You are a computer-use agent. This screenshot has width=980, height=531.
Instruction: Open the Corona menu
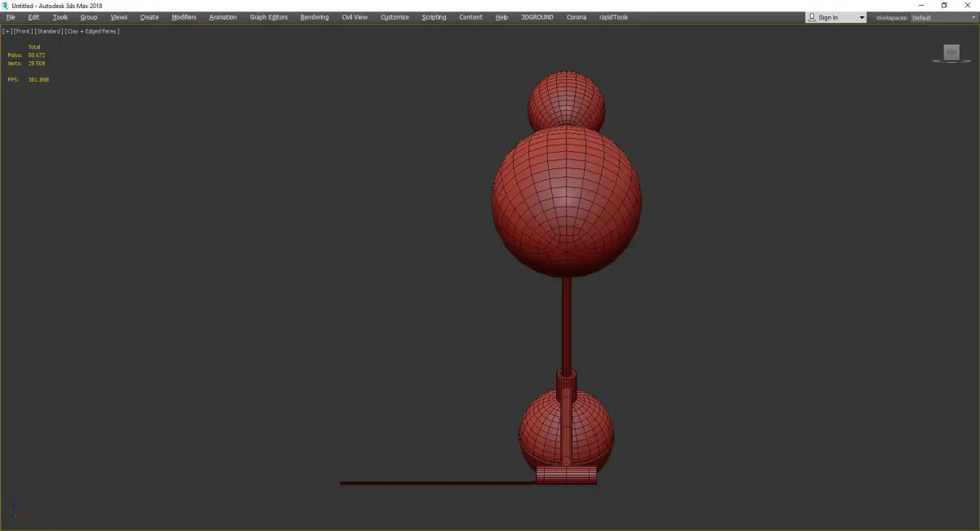[x=577, y=17]
